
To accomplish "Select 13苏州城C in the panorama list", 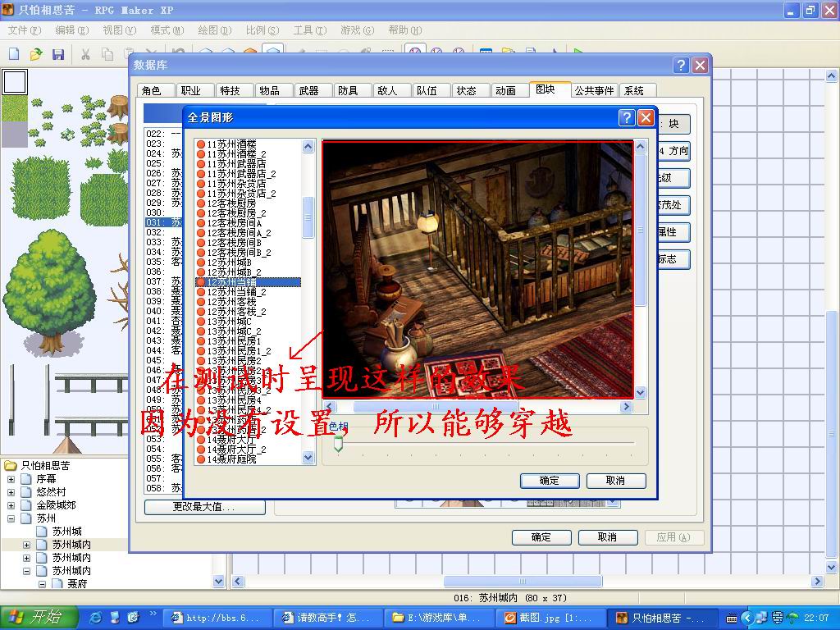I will (x=229, y=322).
